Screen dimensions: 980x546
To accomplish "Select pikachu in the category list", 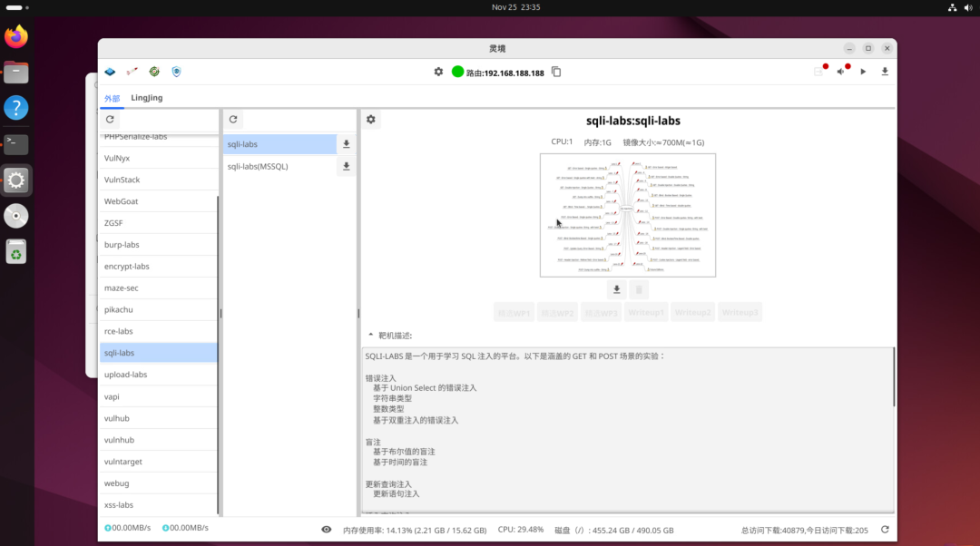I will pyautogui.click(x=159, y=310).
